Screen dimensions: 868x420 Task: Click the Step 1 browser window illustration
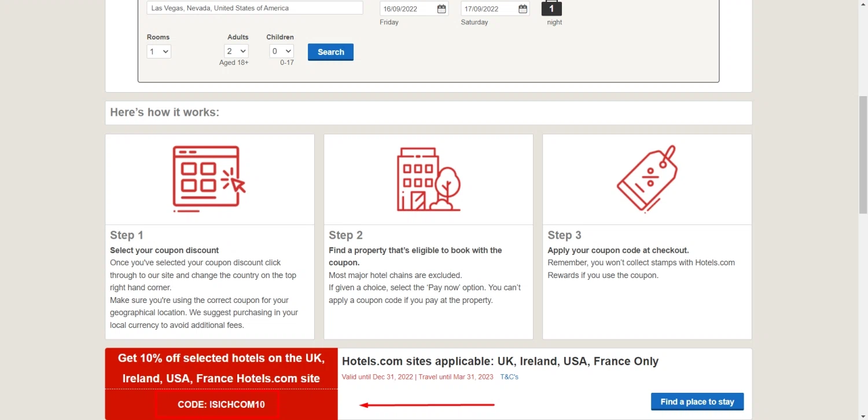[209, 178]
